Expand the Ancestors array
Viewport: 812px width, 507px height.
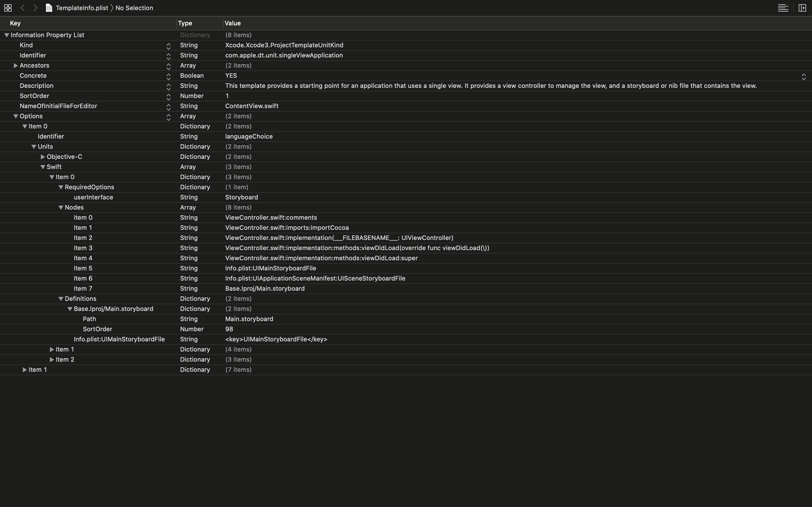coord(16,65)
